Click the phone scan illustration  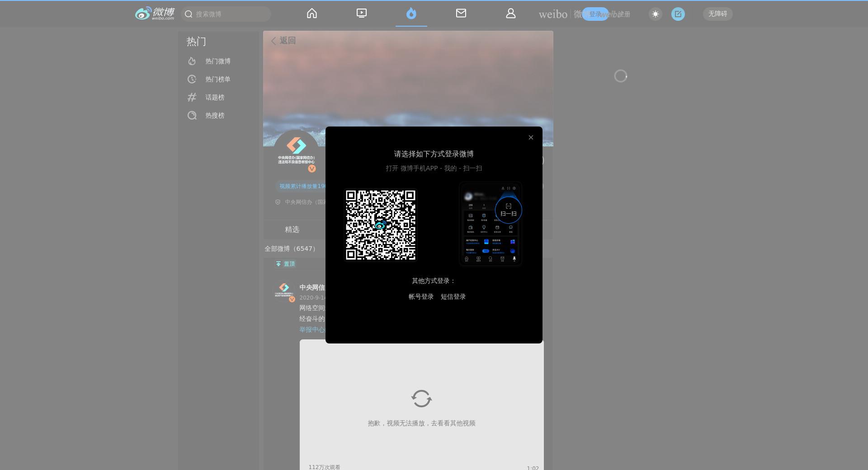pyautogui.click(x=491, y=224)
